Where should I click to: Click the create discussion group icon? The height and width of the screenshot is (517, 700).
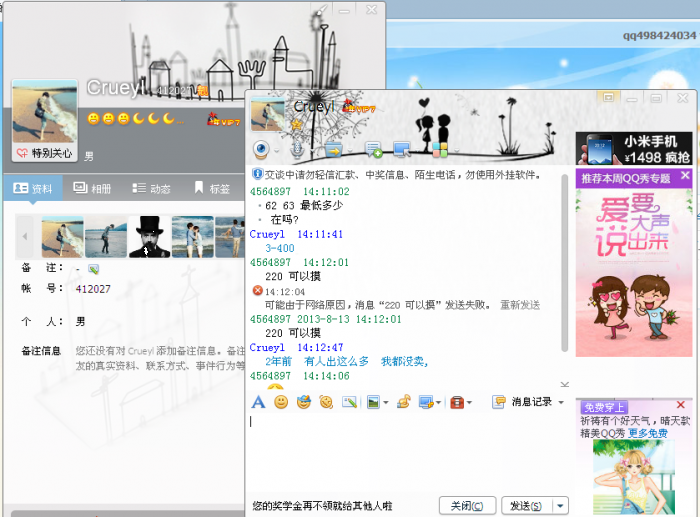click(373, 150)
